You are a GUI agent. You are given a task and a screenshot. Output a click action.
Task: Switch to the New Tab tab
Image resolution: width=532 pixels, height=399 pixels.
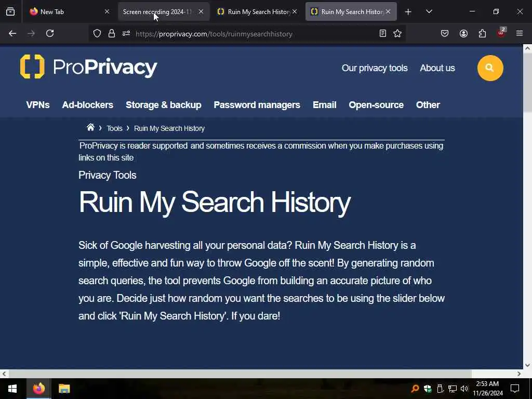(70, 11)
